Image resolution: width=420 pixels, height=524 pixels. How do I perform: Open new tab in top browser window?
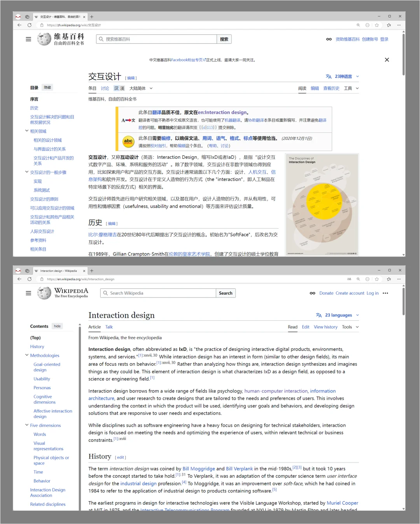point(92,17)
